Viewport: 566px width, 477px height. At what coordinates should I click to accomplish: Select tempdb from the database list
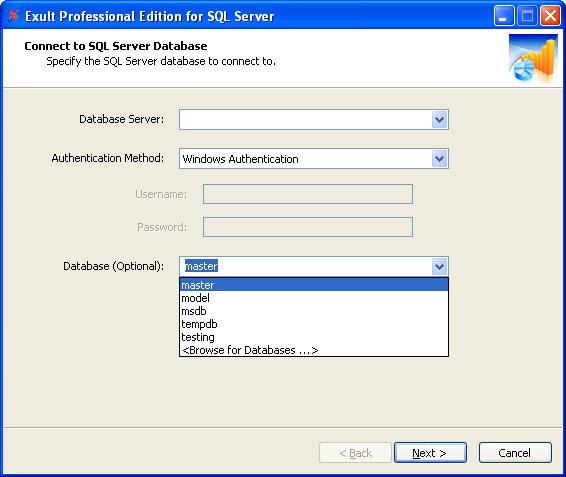pyautogui.click(x=314, y=324)
